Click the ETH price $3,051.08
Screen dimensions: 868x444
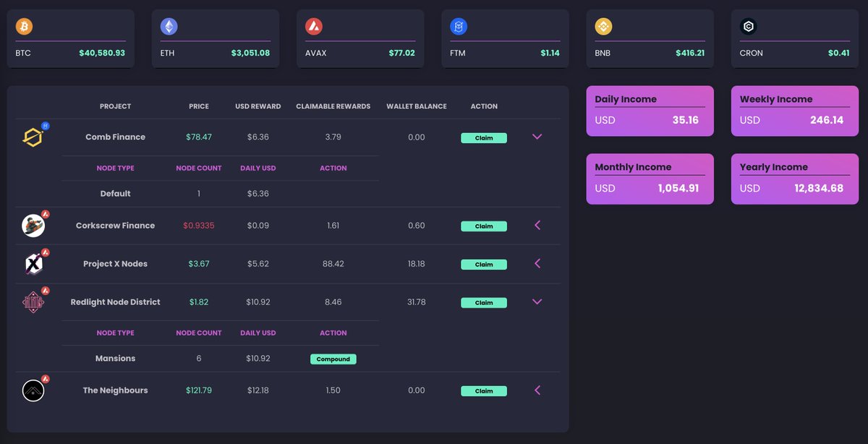pos(250,53)
